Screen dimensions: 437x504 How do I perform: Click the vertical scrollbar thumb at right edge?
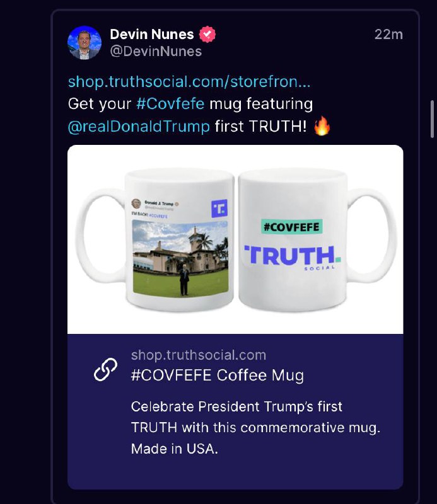pyautogui.click(x=432, y=119)
